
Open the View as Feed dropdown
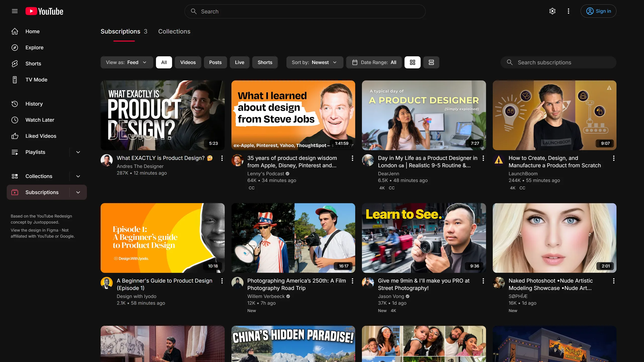[x=127, y=62]
